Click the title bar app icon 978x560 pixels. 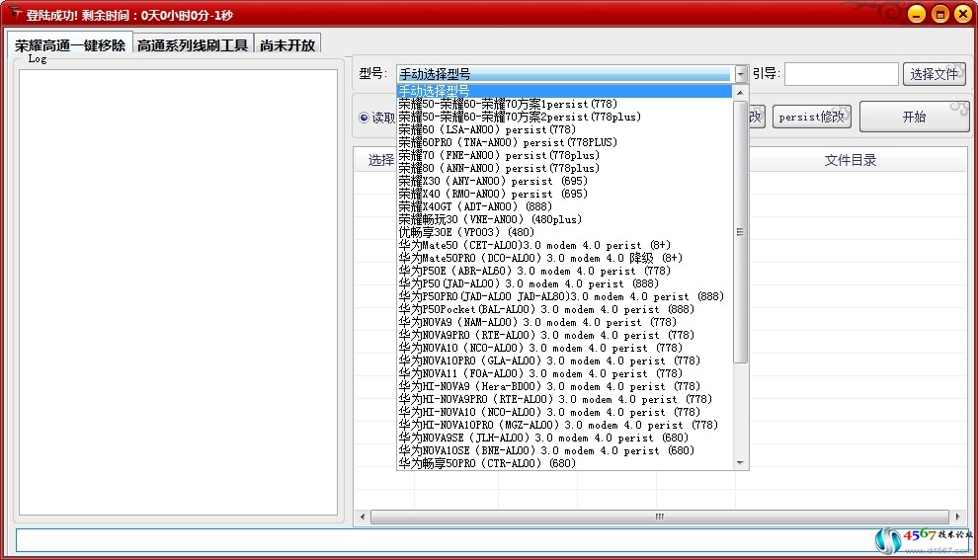pyautogui.click(x=16, y=13)
